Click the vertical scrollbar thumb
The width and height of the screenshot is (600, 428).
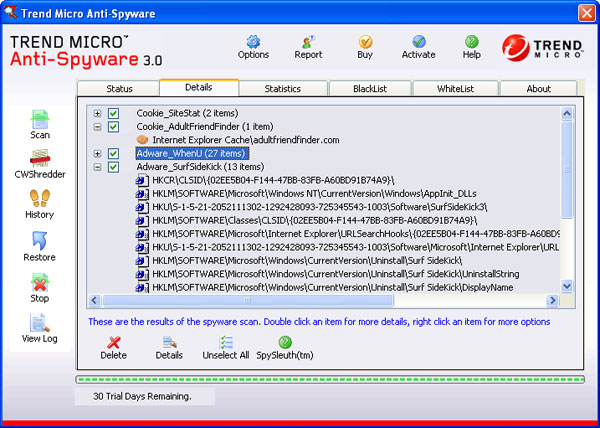[567, 170]
